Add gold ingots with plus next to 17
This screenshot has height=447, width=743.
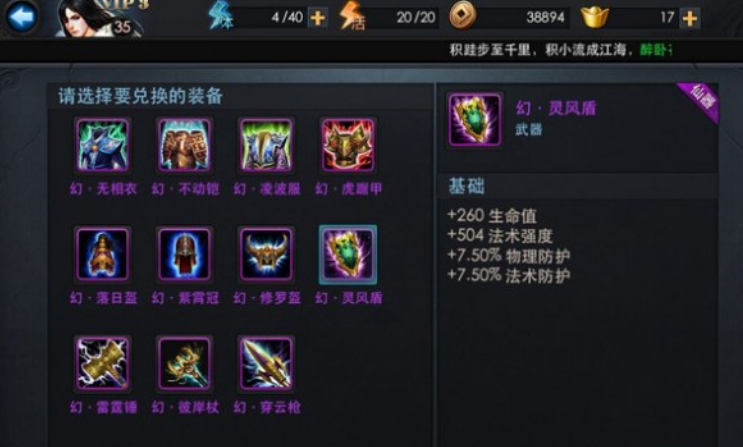[x=689, y=18]
